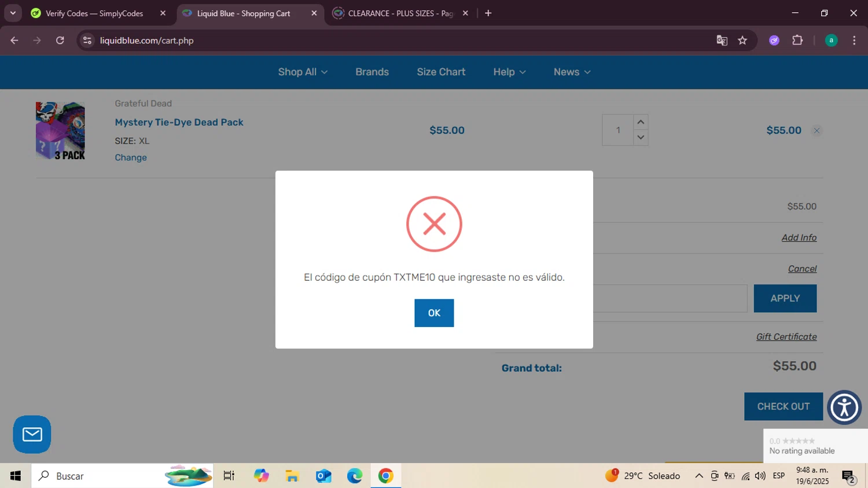Increase the item quantity with up arrow

tap(641, 122)
